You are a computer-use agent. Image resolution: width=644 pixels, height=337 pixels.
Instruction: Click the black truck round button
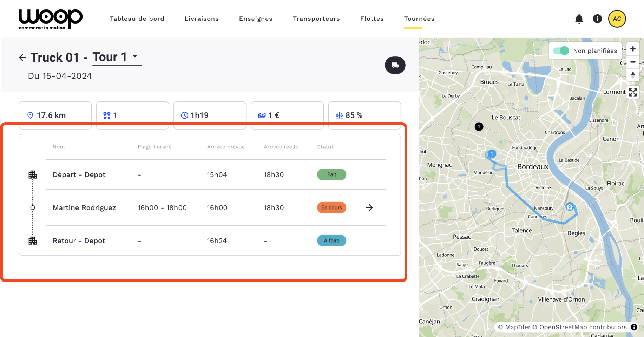point(395,65)
